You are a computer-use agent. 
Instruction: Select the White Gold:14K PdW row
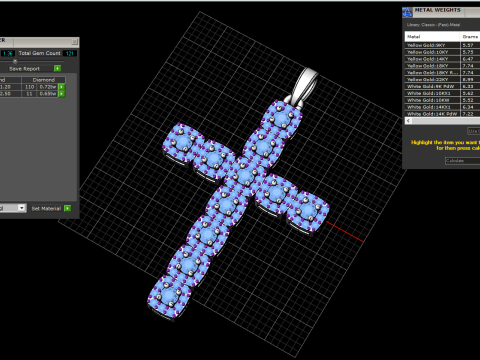tap(442, 114)
